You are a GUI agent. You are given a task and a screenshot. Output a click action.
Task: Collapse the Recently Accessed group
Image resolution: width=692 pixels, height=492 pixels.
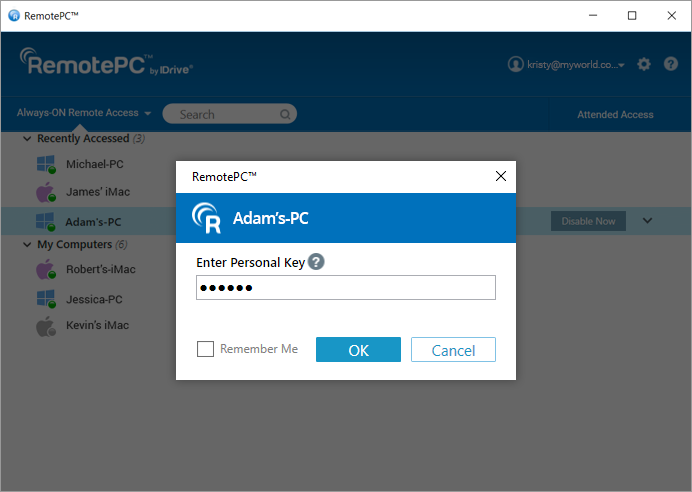(27, 139)
